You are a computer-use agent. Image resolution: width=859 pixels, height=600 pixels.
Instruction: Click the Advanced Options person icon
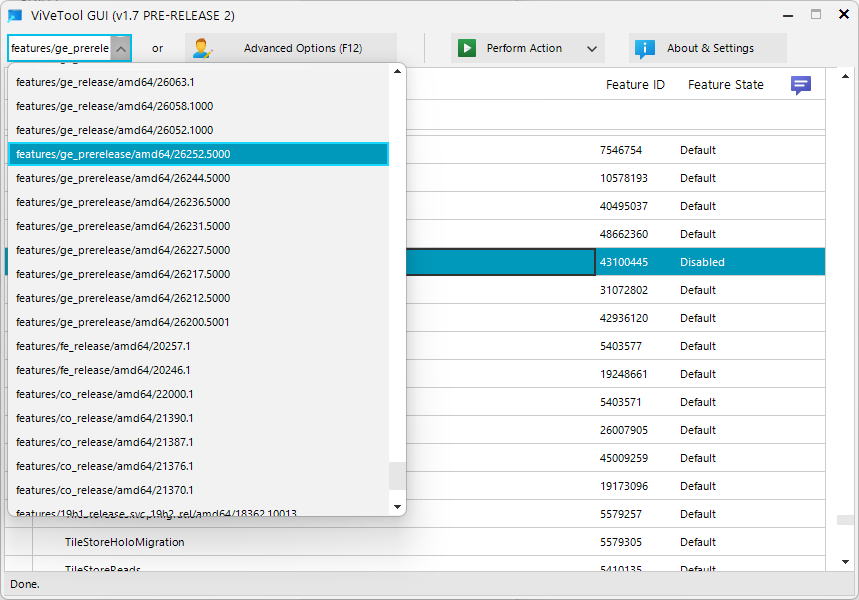(x=202, y=48)
